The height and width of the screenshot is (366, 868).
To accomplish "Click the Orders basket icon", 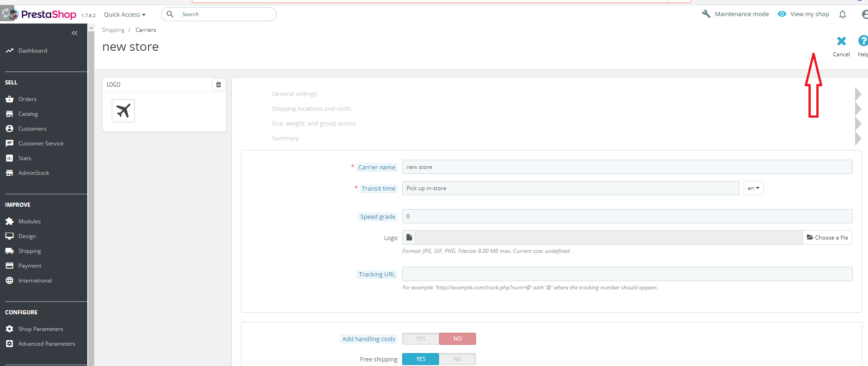I will point(9,99).
